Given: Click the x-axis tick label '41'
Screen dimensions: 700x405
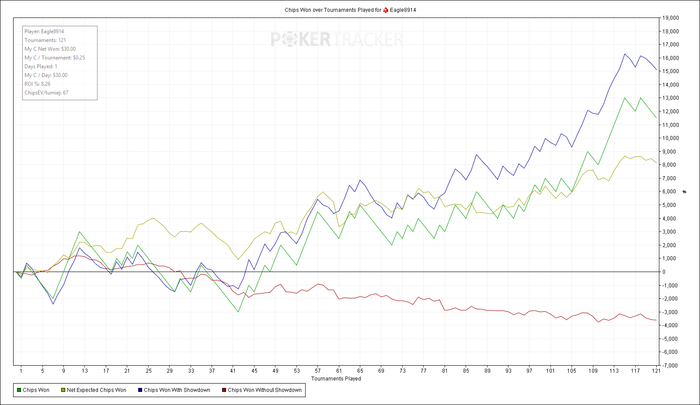Looking at the screenshot, I should (233, 371).
